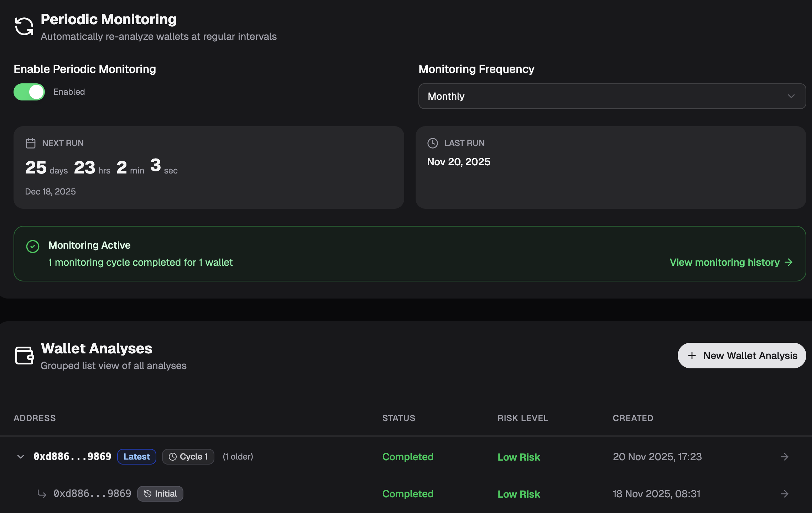Click New Wallet Analysis button
The image size is (812, 513).
point(741,356)
